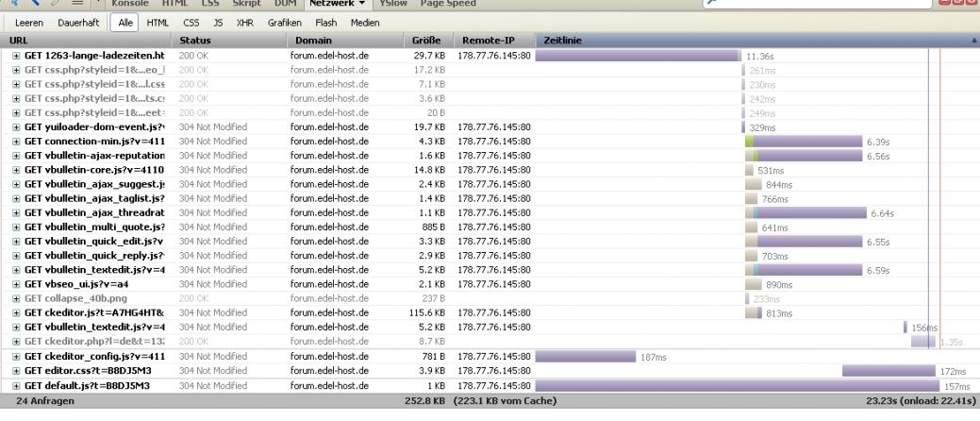Click plus icon beside GET collapse_40b.png
The height and width of the screenshot is (421, 980).
(x=16, y=298)
